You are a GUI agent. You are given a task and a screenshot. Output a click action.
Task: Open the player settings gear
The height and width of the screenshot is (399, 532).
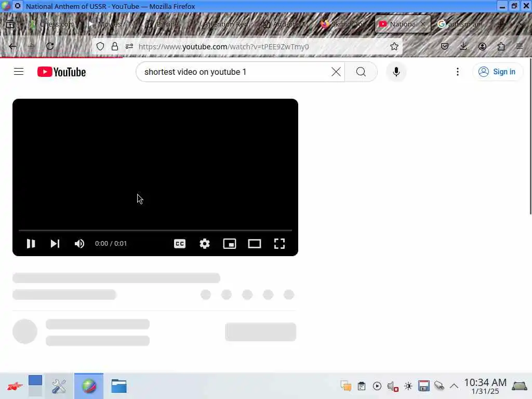(x=205, y=244)
